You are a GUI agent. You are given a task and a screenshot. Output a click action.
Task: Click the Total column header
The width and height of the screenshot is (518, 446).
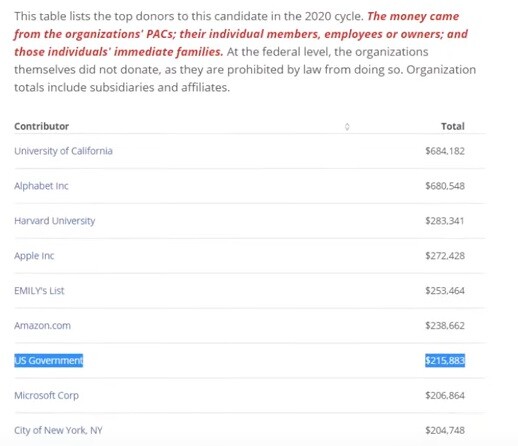[x=453, y=126]
